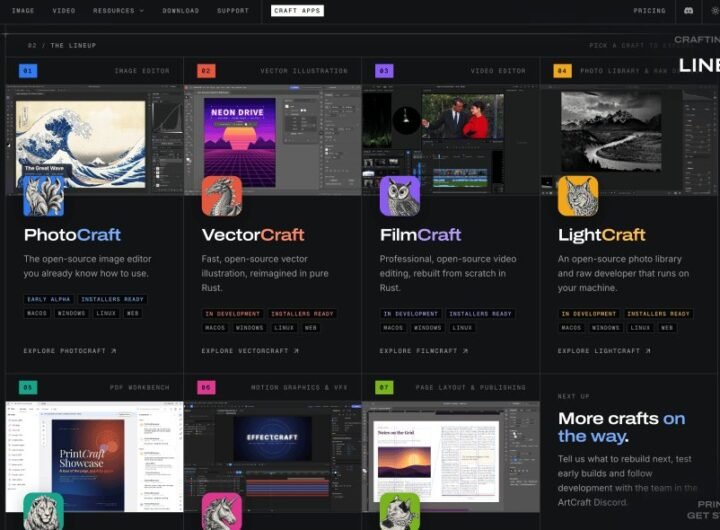
Task: Click the LightCraft title heading
Action: click(602, 235)
